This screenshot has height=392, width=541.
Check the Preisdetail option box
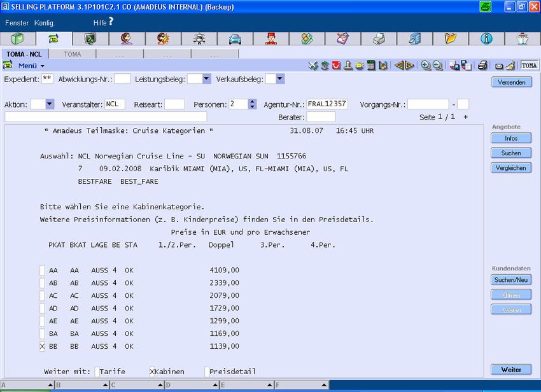[207, 372]
